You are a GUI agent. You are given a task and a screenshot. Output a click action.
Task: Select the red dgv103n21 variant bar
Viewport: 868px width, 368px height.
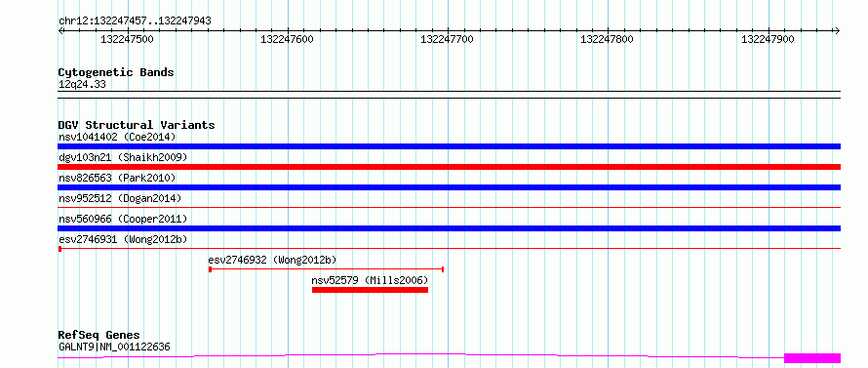coord(449,167)
